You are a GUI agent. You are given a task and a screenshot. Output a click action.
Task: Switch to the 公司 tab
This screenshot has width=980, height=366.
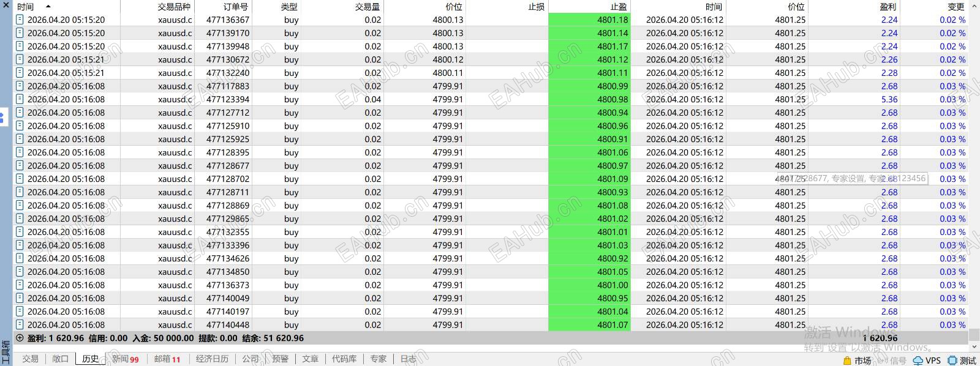pyautogui.click(x=251, y=359)
